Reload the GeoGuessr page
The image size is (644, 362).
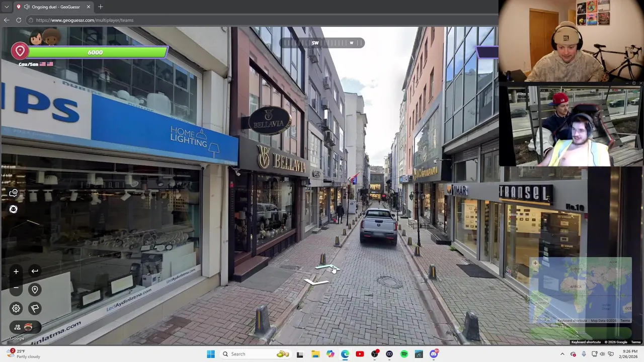click(x=19, y=20)
